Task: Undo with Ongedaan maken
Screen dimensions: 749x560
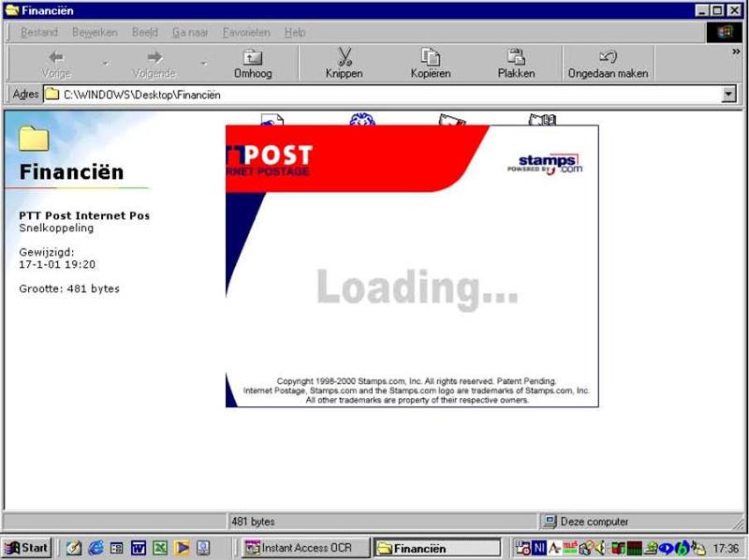Action: (x=608, y=64)
